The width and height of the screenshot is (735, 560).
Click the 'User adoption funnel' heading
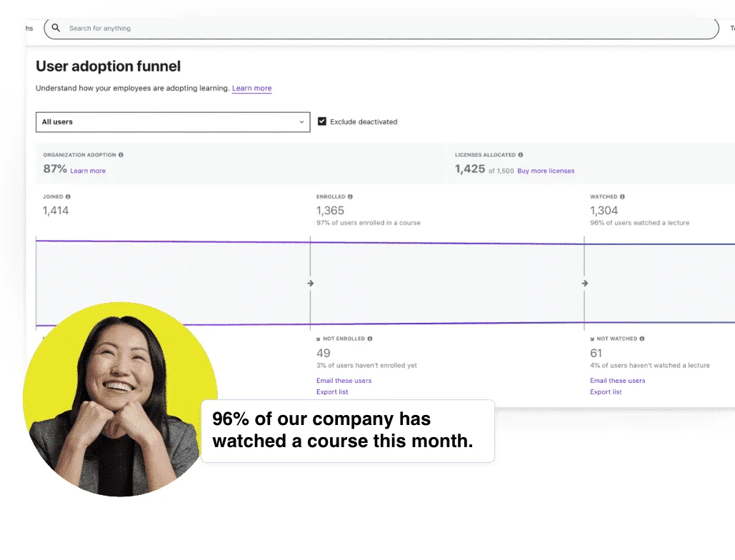(109, 66)
